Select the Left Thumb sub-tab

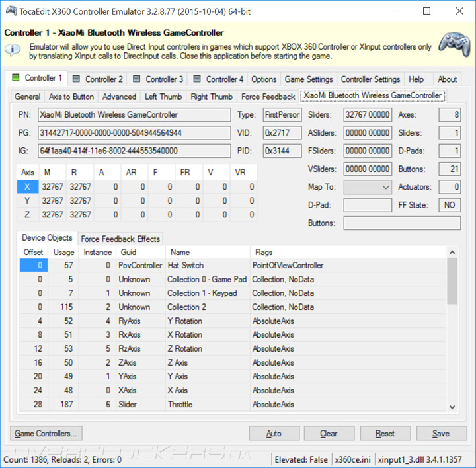pyautogui.click(x=163, y=97)
